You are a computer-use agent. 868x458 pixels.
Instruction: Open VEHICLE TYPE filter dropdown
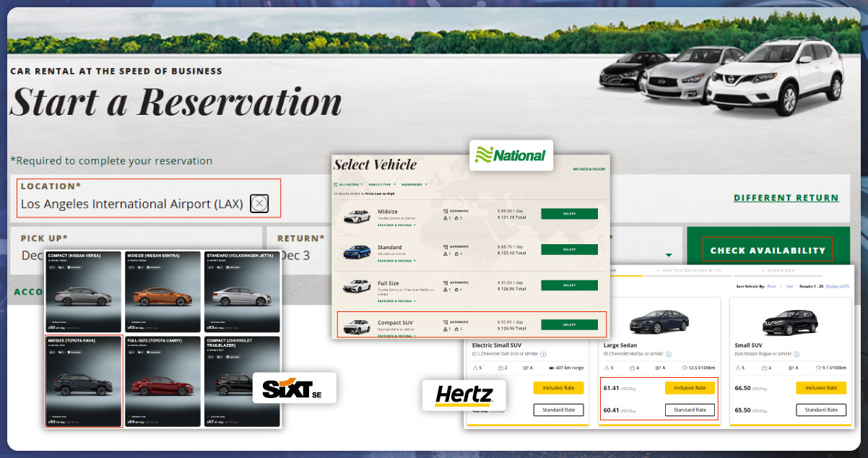[x=381, y=184]
